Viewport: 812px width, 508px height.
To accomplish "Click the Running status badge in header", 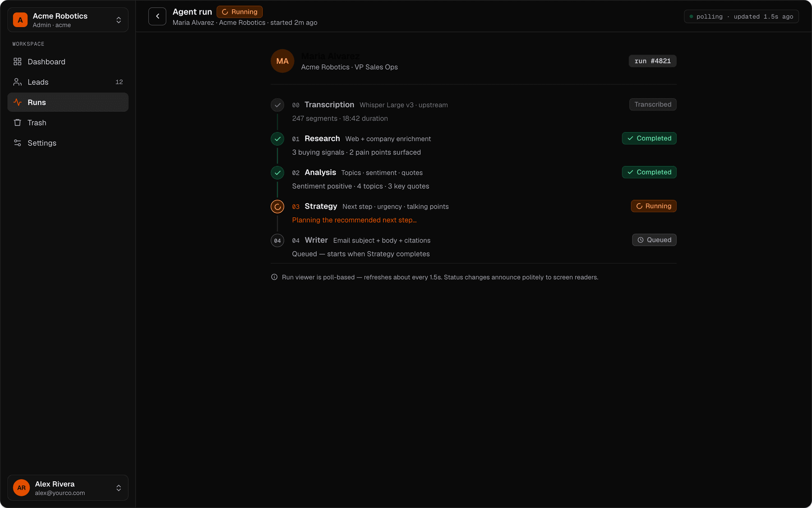I will pos(240,12).
